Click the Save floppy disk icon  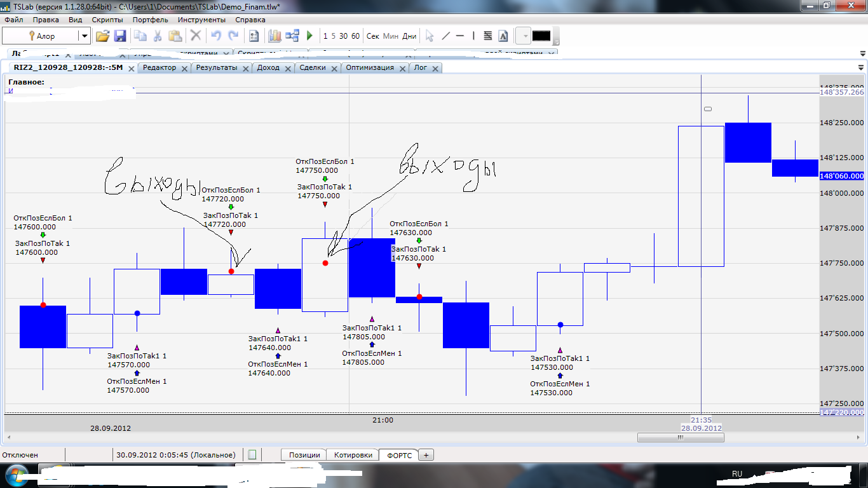point(119,36)
